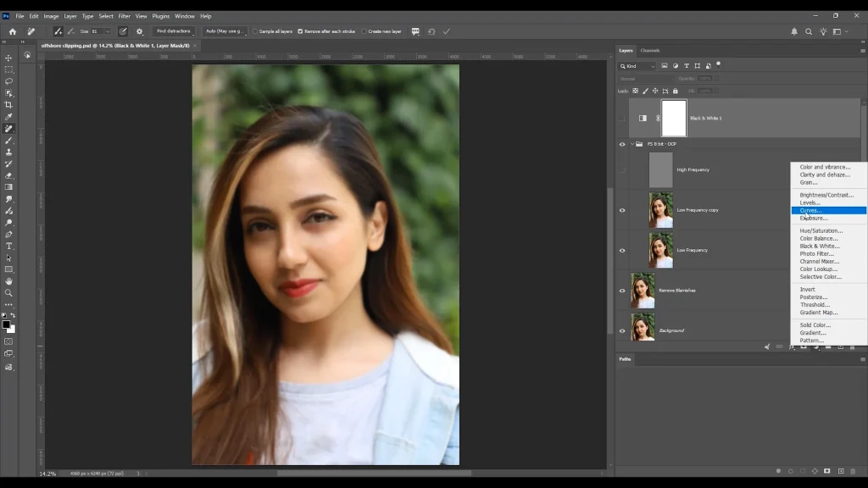
Task: Open the brush Size dropdown
Action: [108, 31]
